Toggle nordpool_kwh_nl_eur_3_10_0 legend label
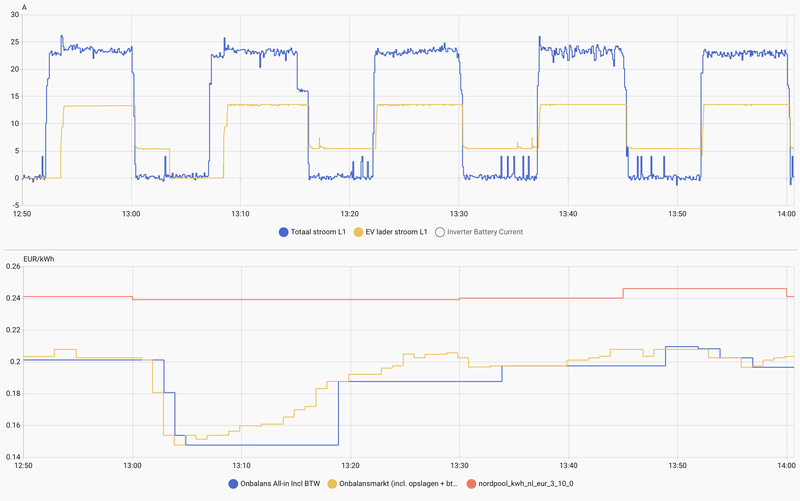800x501 pixels. 524,484
